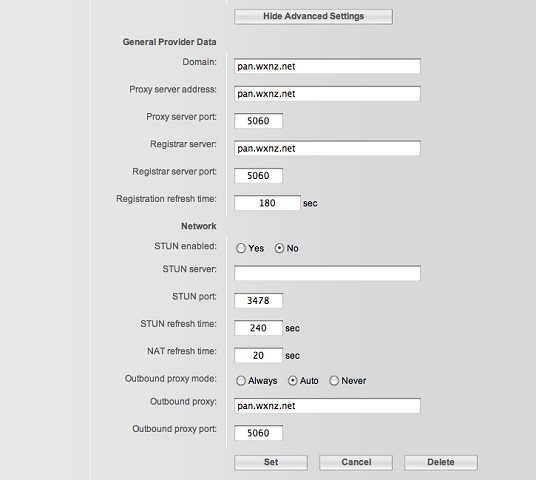Select No for STUN enabled
The image size is (536, 480).
(x=279, y=248)
